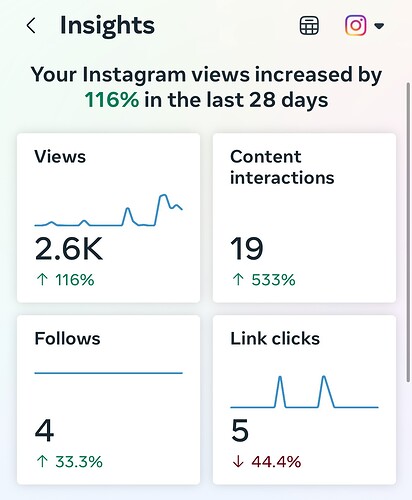Screen dimensions: 412x500
Task: Click the Follows flat line chart
Action: point(109,373)
